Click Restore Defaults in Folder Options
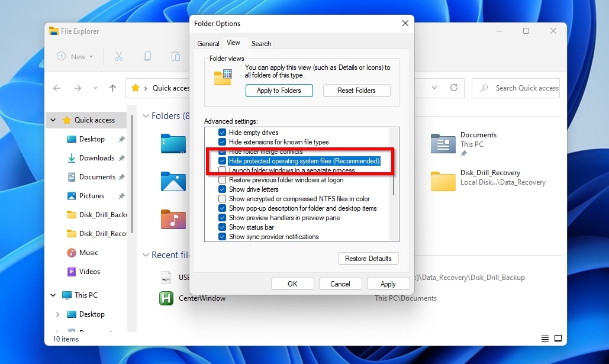 pos(368,258)
